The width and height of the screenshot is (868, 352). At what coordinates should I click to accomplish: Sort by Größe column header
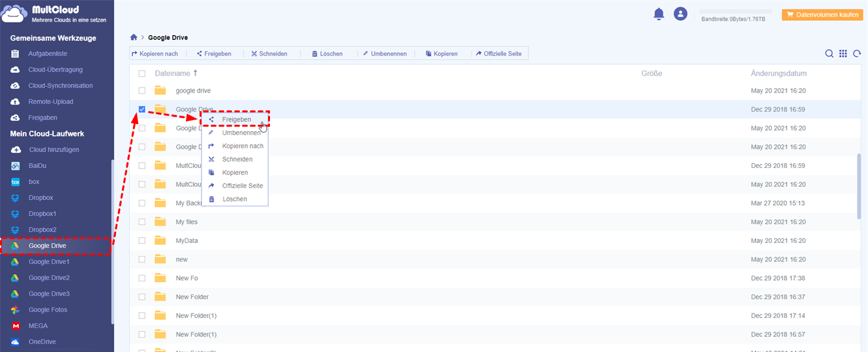click(x=651, y=74)
